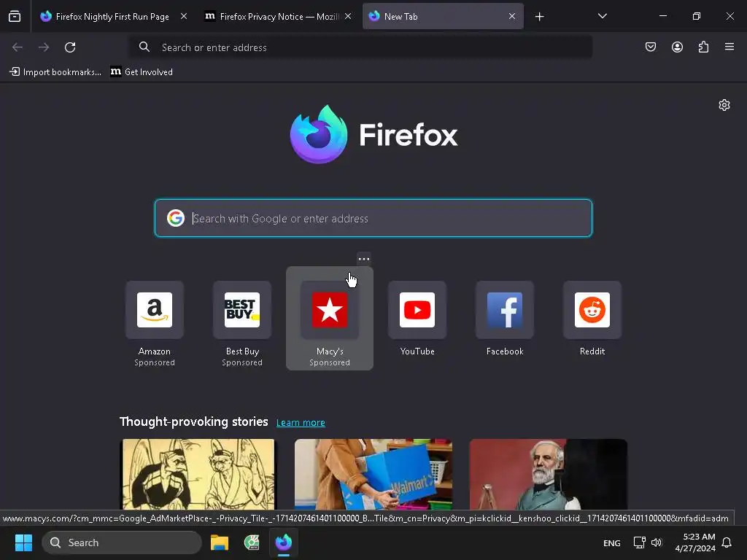Image resolution: width=747 pixels, height=560 pixels.
Task: Open the Walmart box story thumbnail
Action: pyautogui.click(x=373, y=474)
